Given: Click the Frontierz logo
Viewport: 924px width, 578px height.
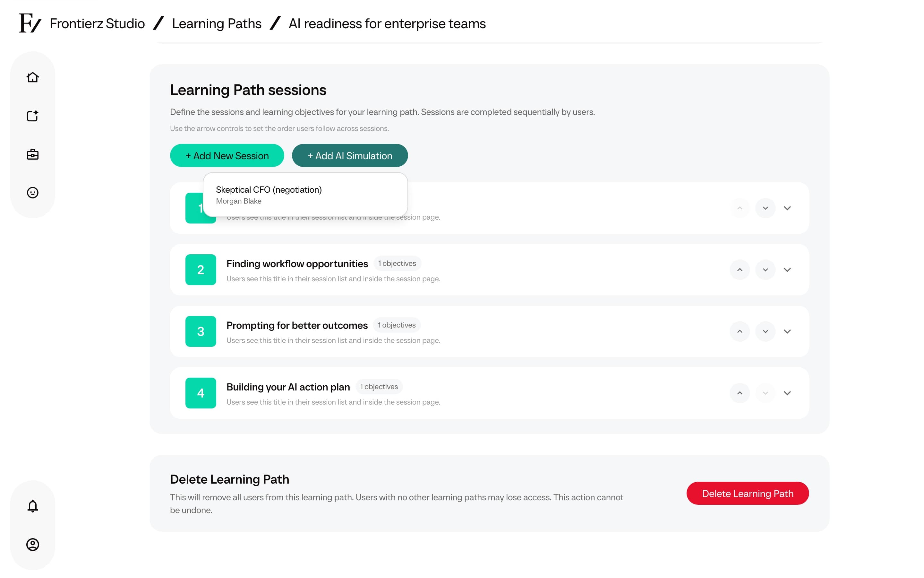Looking at the screenshot, I should coord(30,23).
